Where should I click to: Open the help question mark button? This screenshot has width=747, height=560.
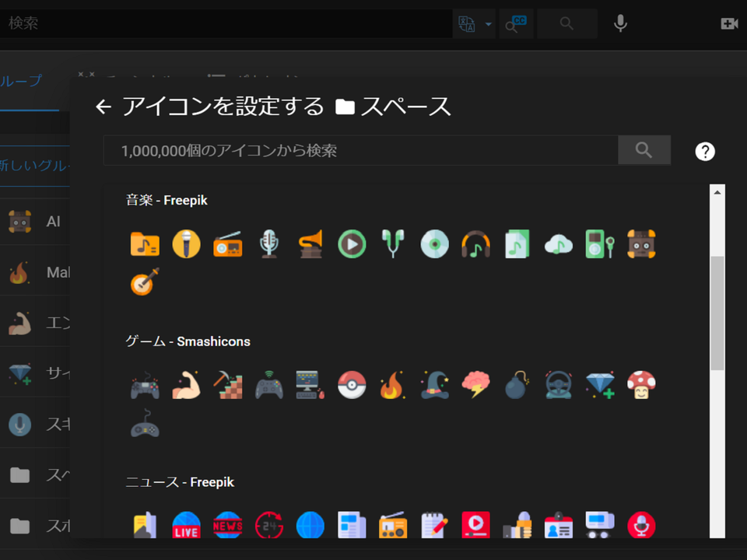pyautogui.click(x=705, y=152)
